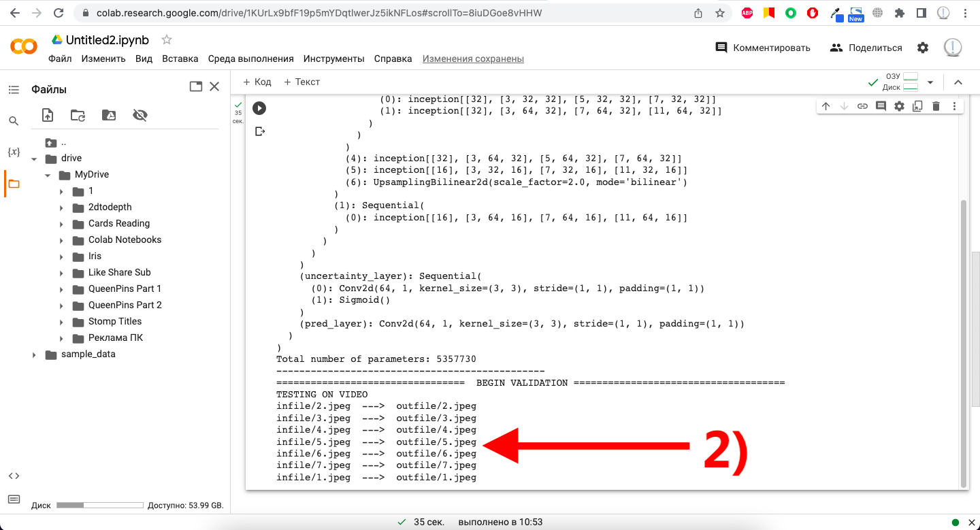The height and width of the screenshot is (530, 980).
Task: Select the Files folder sidebar icon
Action: pyautogui.click(x=14, y=184)
